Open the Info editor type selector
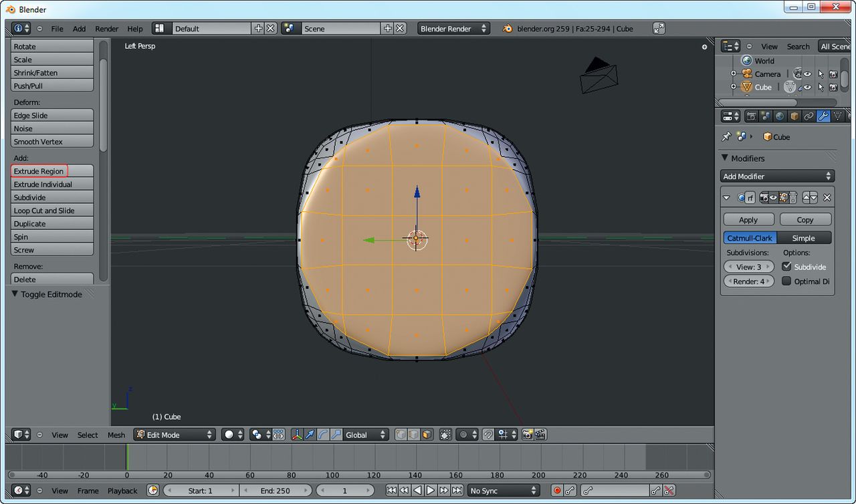 [x=21, y=29]
